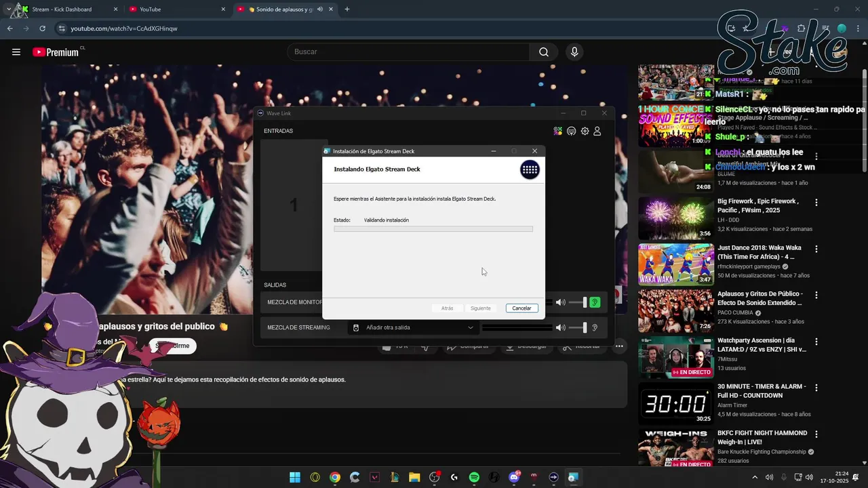
Task: Open Wave Link settings gear
Action: pos(585,131)
